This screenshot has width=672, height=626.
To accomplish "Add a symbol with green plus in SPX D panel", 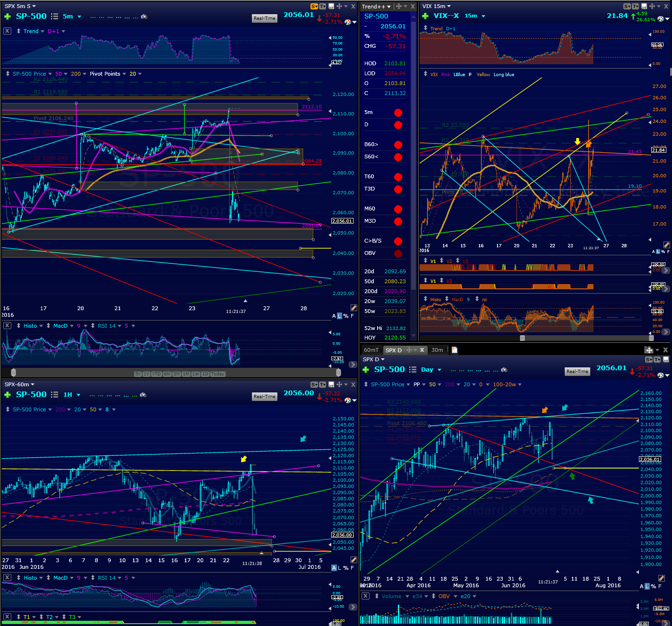I will tap(366, 370).
